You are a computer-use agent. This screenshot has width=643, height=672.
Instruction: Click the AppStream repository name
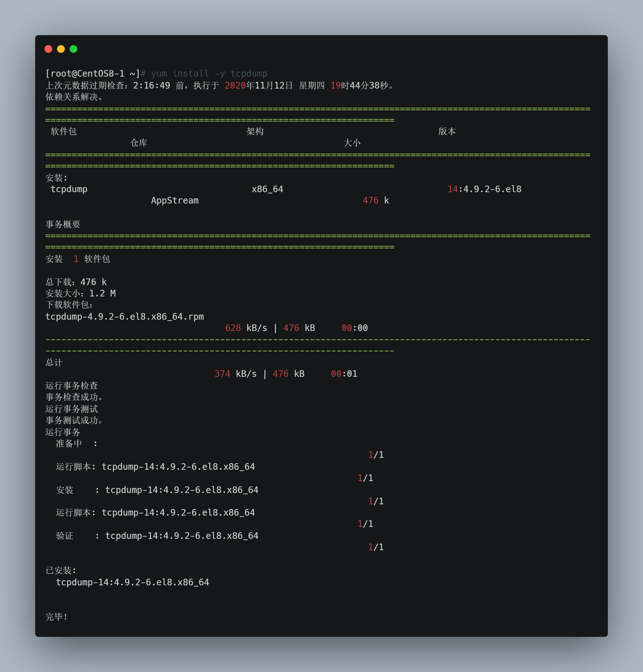click(x=175, y=201)
